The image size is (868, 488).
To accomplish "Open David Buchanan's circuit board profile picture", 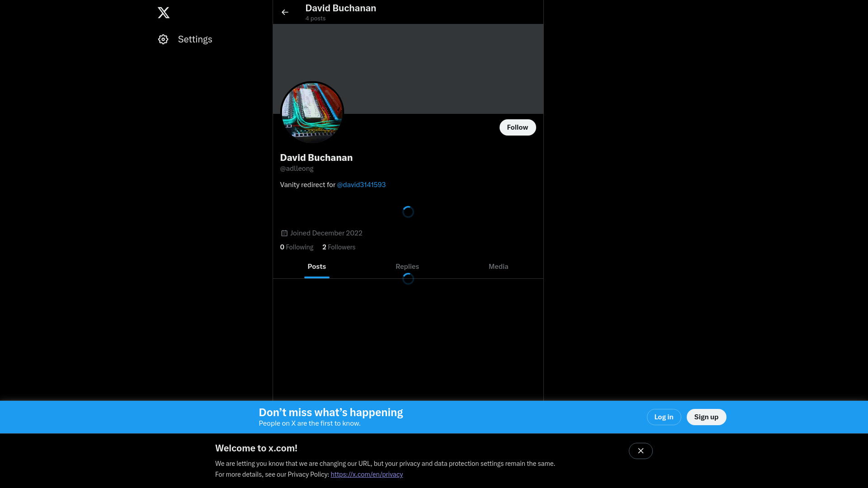I will click(312, 113).
